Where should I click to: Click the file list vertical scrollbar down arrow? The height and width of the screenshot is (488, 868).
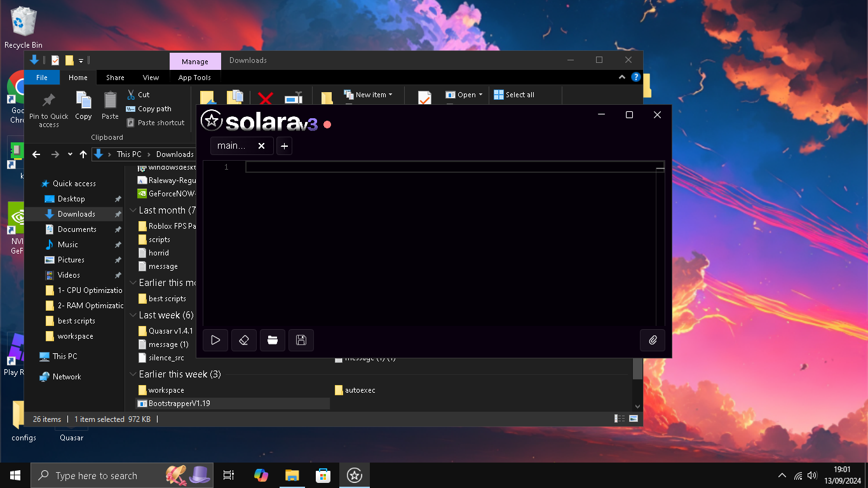[x=638, y=406]
